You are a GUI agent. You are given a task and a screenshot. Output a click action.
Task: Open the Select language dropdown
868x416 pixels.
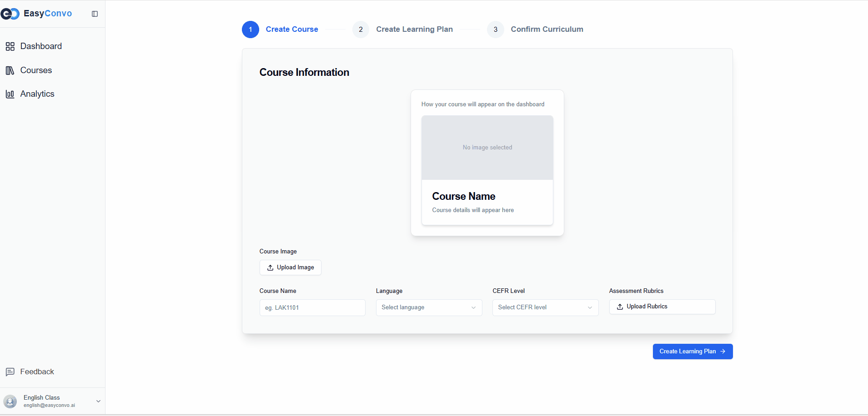428,307
